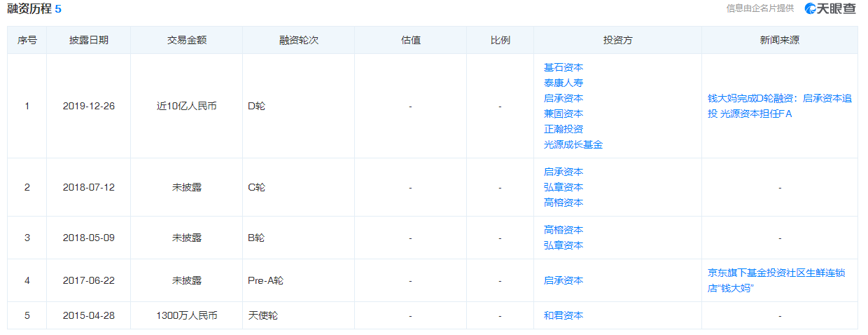
Task: Open 高榕资本 in the B轮 row
Action: coord(563,230)
